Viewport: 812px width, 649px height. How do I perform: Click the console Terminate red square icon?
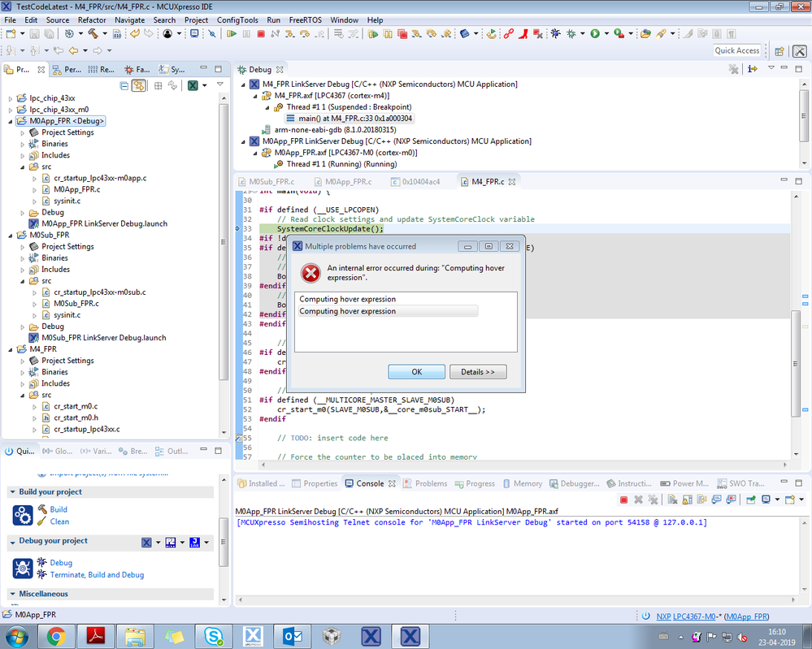pyautogui.click(x=624, y=500)
